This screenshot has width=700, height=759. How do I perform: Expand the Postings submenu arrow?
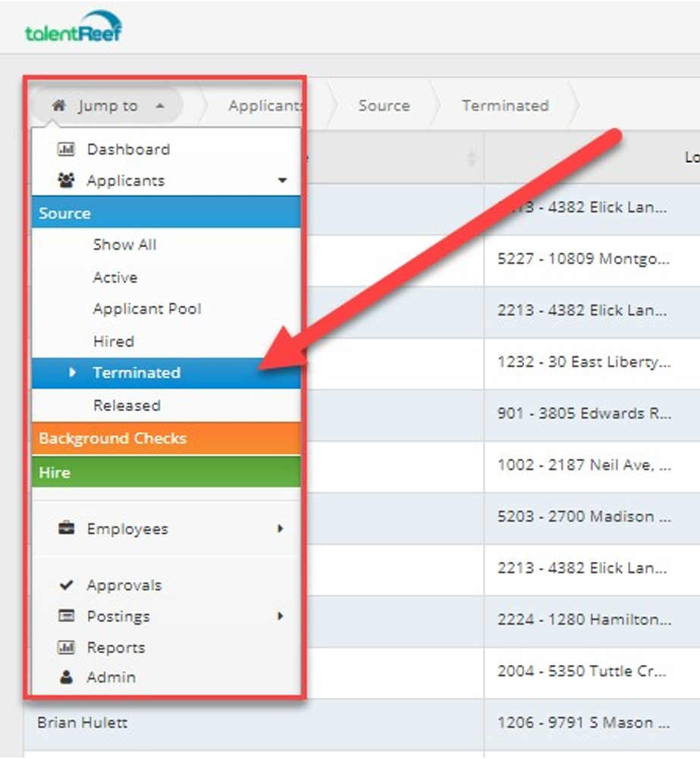(280, 616)
